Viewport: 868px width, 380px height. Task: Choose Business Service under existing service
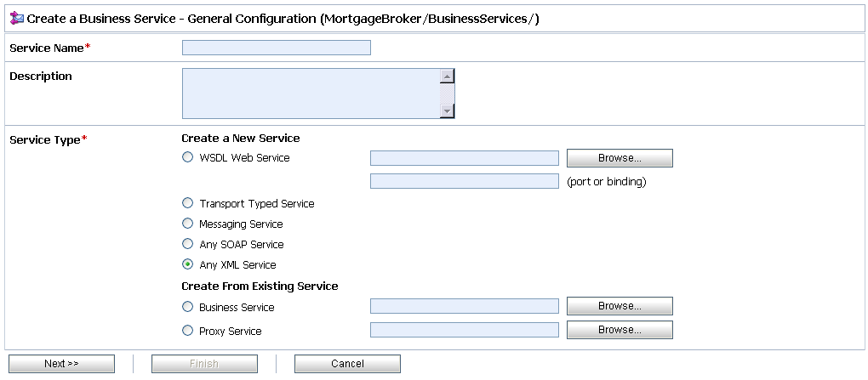click(x=188, y=306)
